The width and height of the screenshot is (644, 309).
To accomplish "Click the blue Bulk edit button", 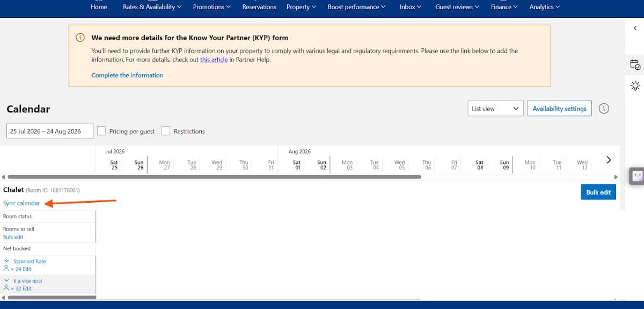I will click(598, 192).
